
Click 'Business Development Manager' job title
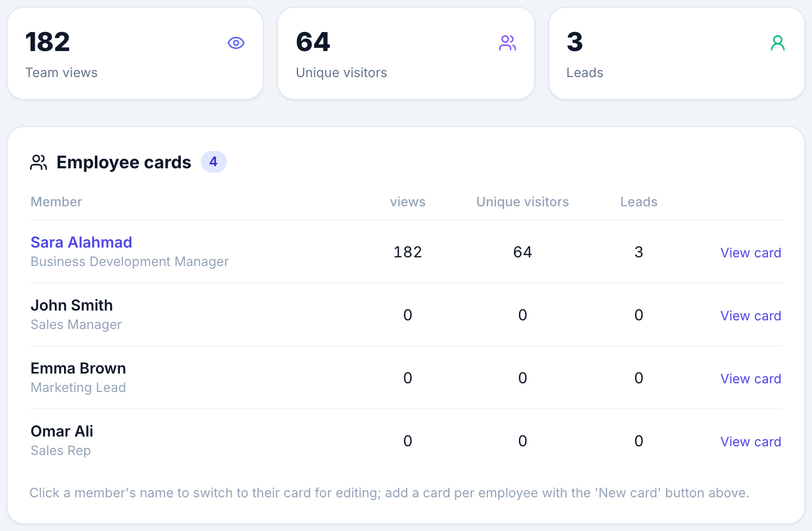tap(130, 262)
